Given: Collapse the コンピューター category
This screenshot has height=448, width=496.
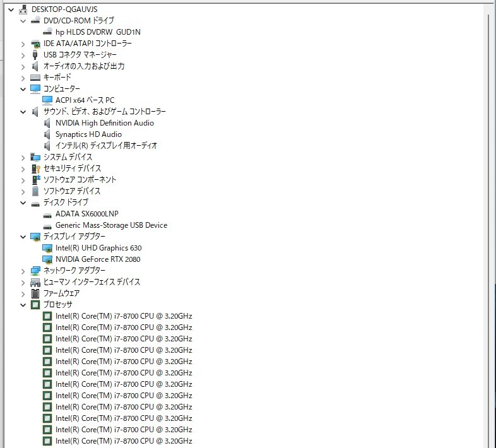Looking at the screenshot, I should click(23, 89).
